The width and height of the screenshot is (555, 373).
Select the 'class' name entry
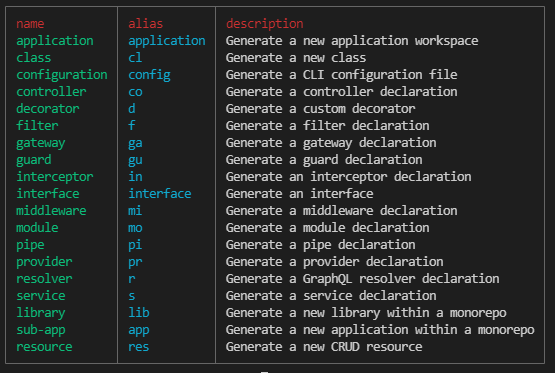[34, 58]
